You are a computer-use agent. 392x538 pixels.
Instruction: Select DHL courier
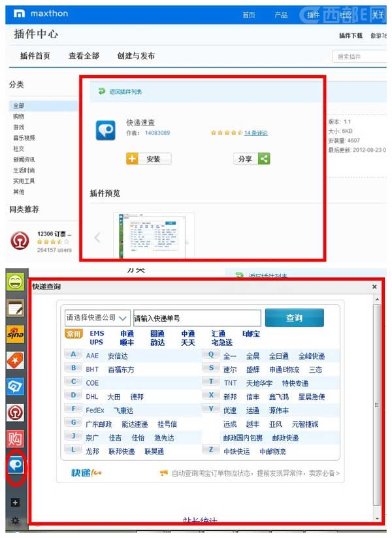92,397
